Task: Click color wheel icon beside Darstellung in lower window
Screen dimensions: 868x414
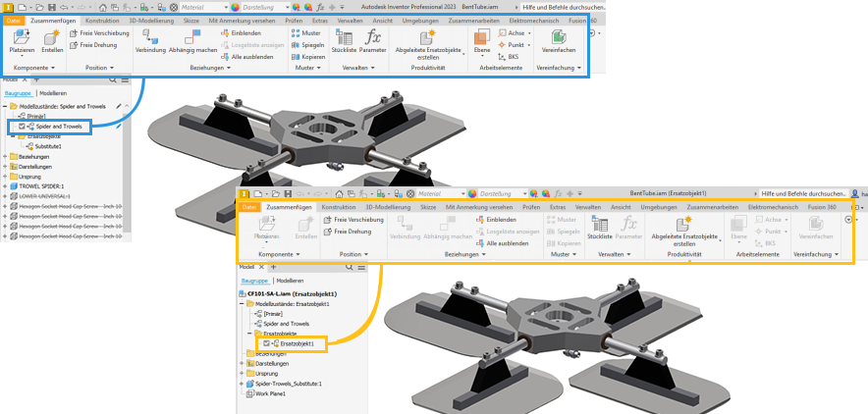Action: tap(472, 194)
